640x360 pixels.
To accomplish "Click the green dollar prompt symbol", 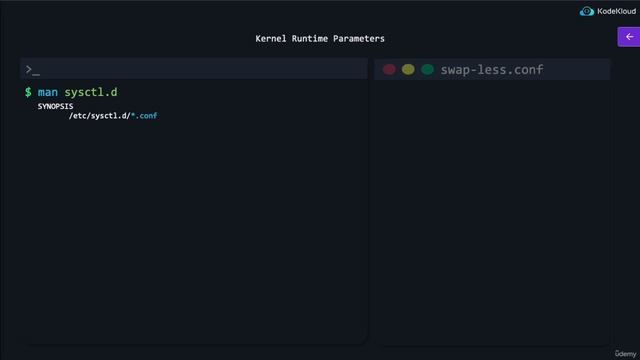I will coord(28,92).
